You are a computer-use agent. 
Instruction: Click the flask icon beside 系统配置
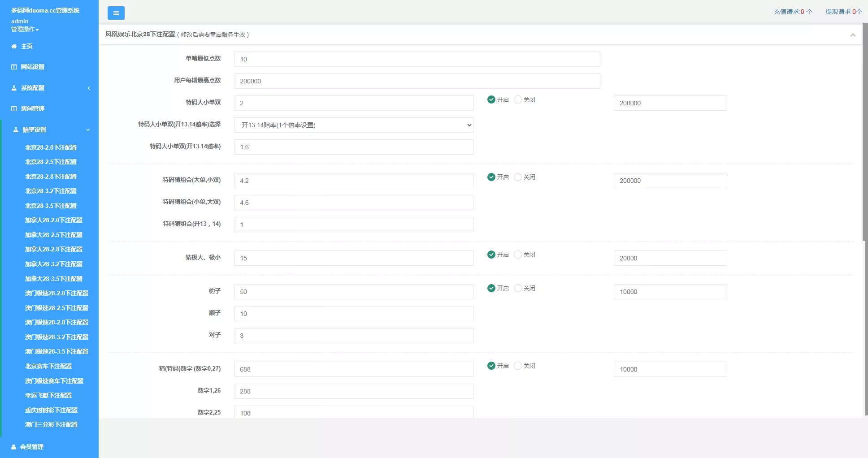pos(13,87)
